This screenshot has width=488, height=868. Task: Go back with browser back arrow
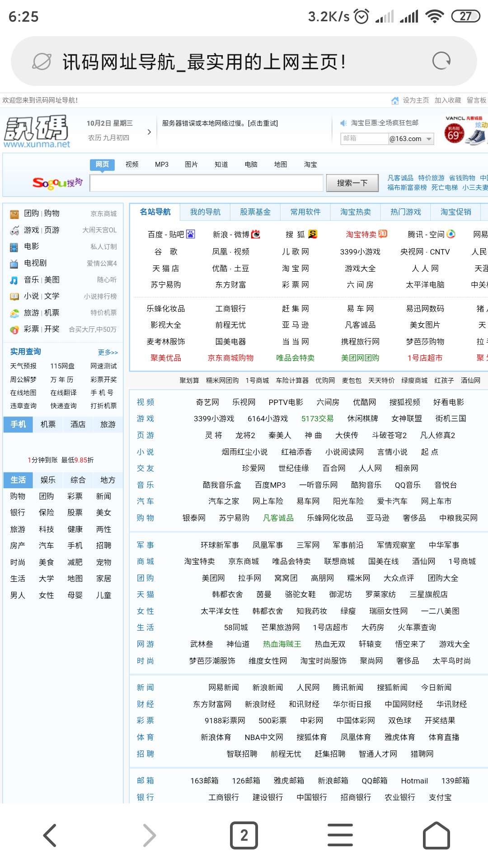pos(50,835)
